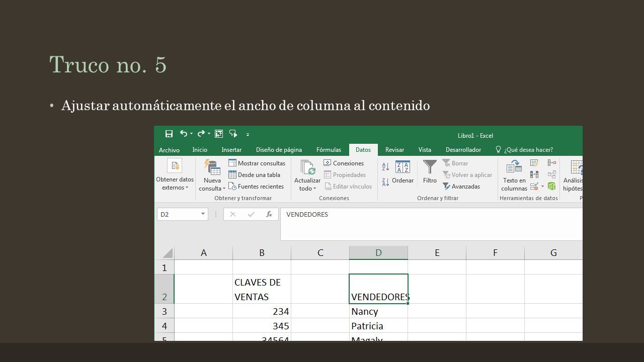Click the Manage Data Model icon
This screenshot has width=644, height=362.
coord(552,186)
